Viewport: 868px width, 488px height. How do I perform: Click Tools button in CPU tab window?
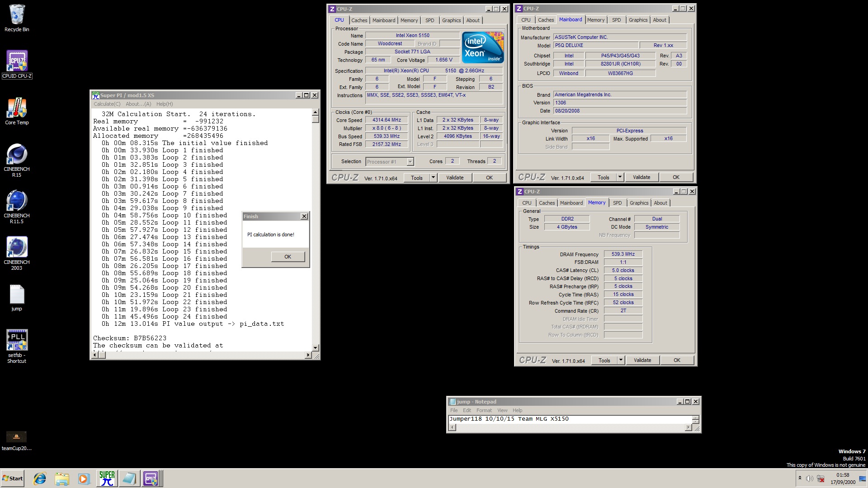click(416, 178)
